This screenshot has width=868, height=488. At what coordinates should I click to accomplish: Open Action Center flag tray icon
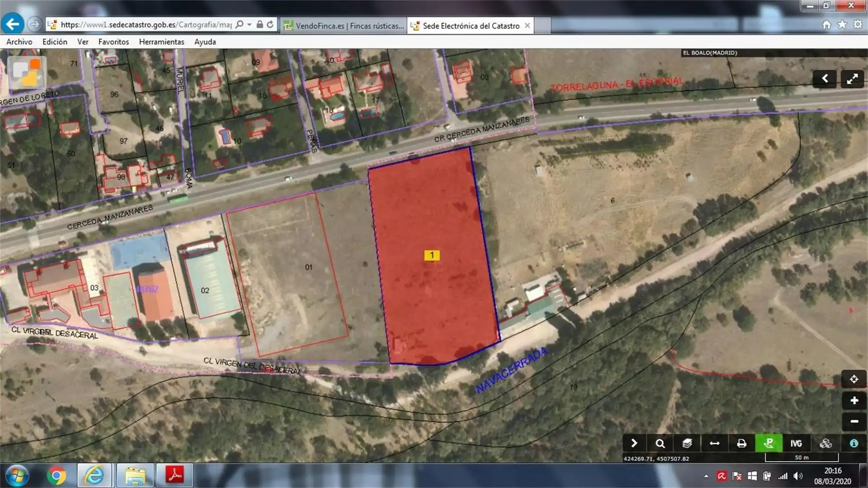point(737,476)
